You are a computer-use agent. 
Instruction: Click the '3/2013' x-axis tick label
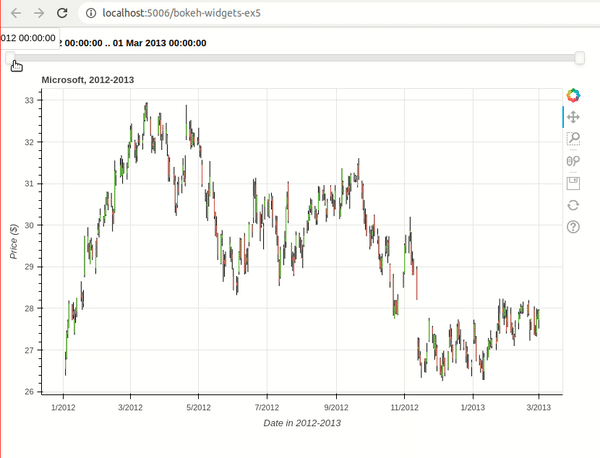(x=538, y=407)
